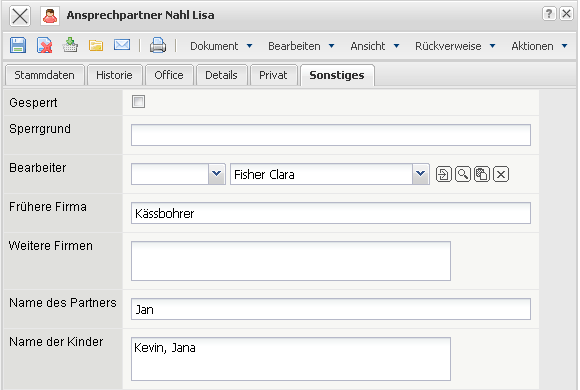The image size is (580, 390).
Task: Toggle the Gesperrt checkbox
Action: pos(138,102)
